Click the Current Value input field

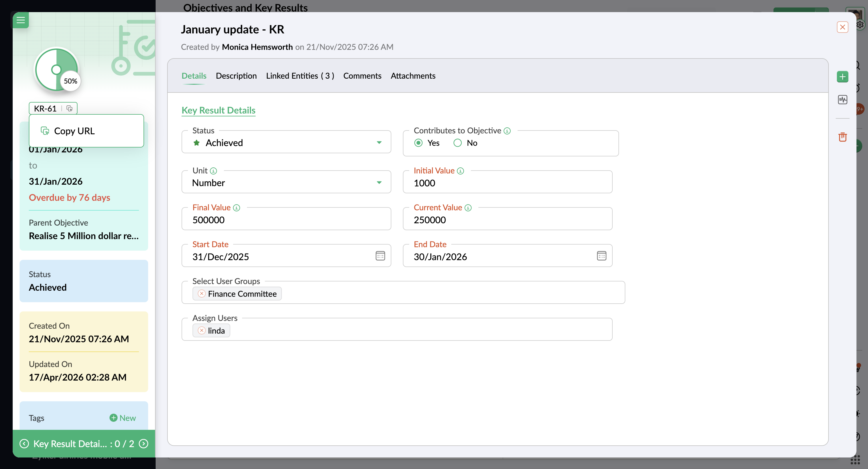pos(507,220)
